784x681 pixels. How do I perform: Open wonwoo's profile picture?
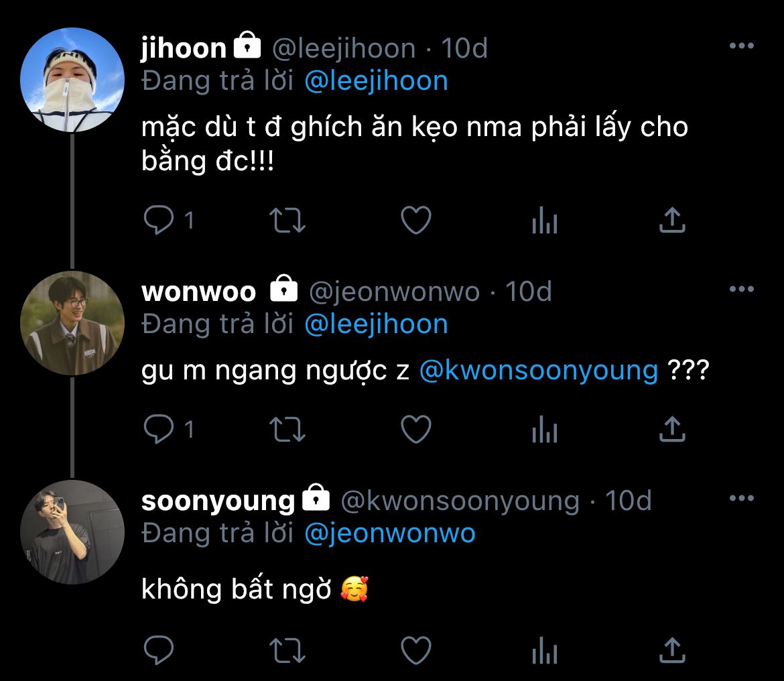pyautogui.click(x=72, y=322)
